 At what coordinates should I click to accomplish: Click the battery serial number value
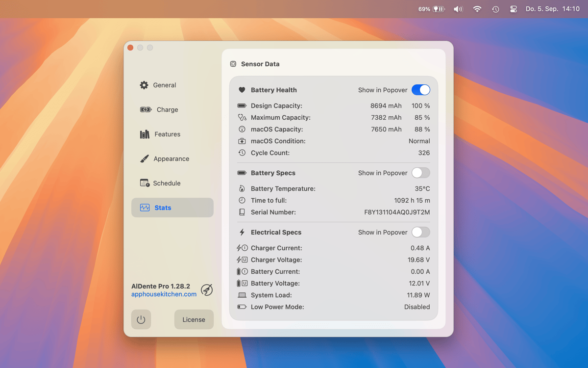(x=397, y=212)
